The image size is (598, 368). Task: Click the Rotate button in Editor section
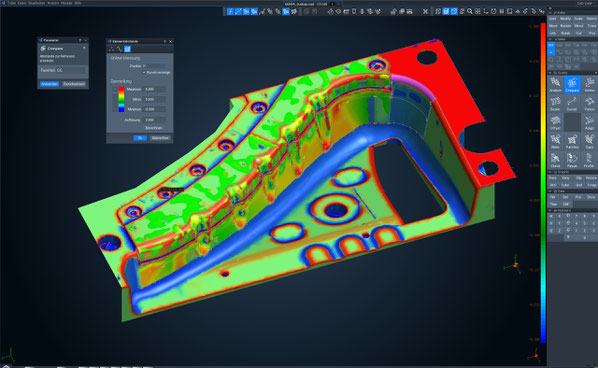click(x=566, y=26)
